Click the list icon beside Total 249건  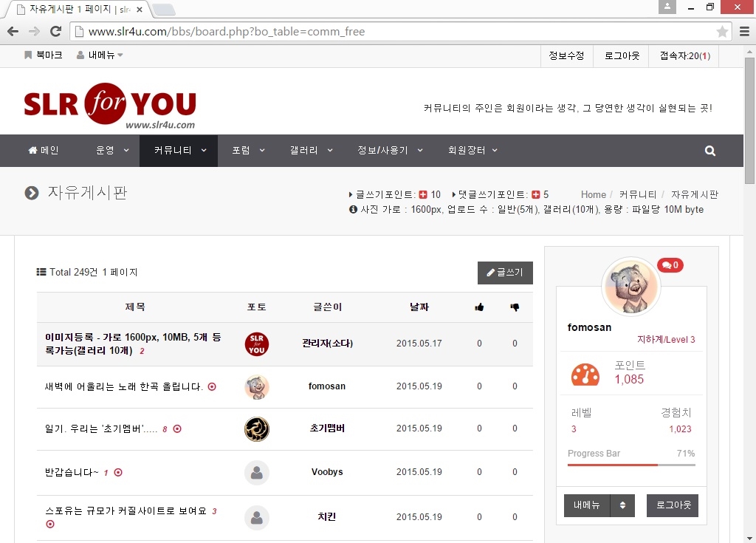pyautogui.click(x=41, y=272)
